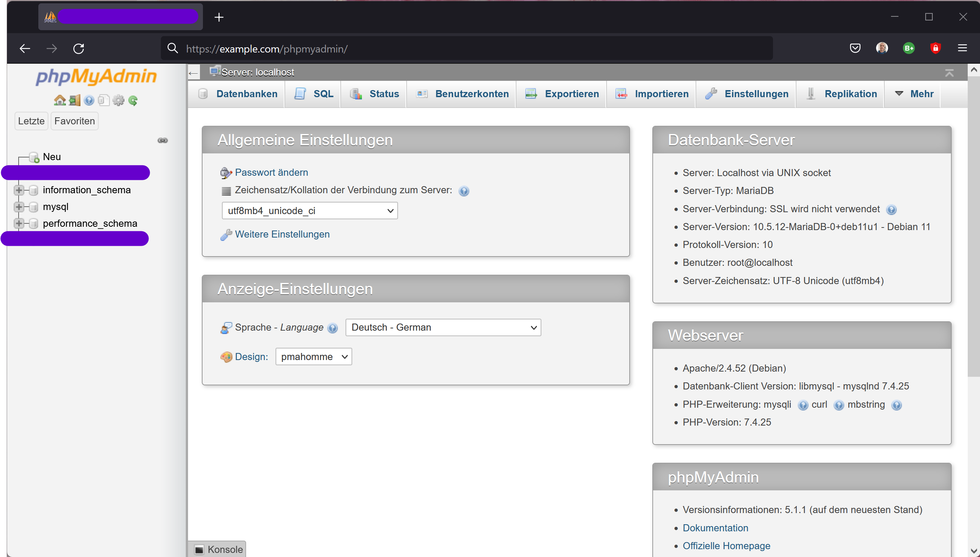
Task: Reload navigation panel with green refresh icon
Action: (x=133, y=100)
